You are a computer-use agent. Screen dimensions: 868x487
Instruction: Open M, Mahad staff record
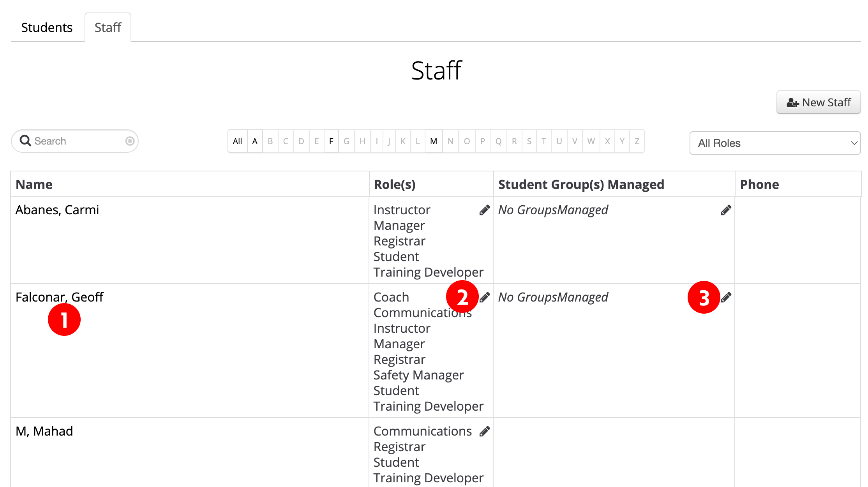point(44,431)
